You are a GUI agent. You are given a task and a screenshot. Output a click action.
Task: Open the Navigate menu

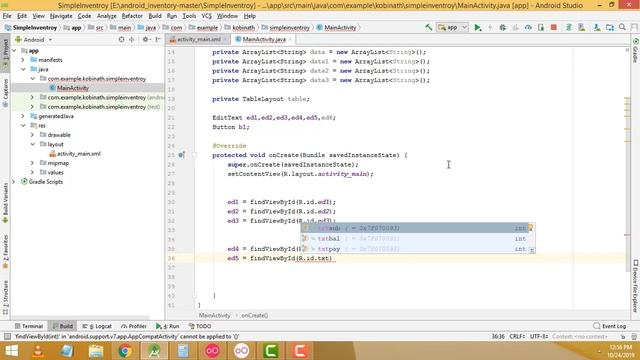click(x=61, y=16)
